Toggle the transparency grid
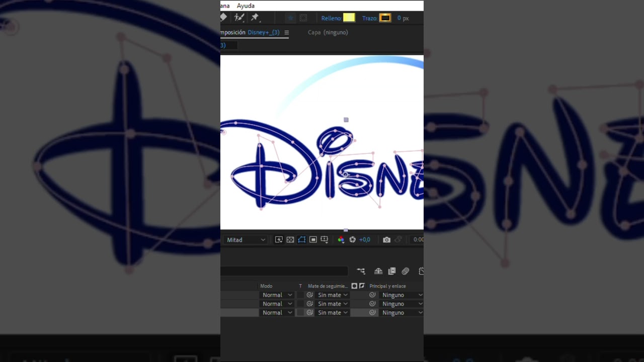644x362 pixels. [290, 240]
